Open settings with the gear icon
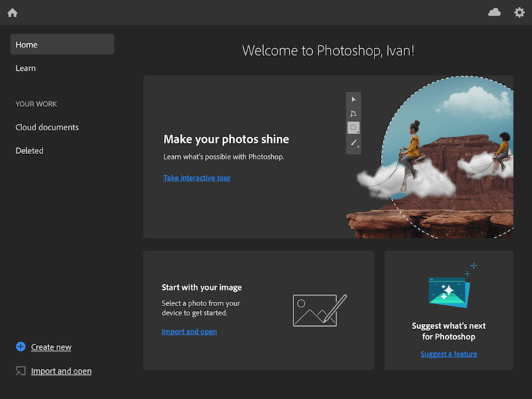 pos(519,13)
